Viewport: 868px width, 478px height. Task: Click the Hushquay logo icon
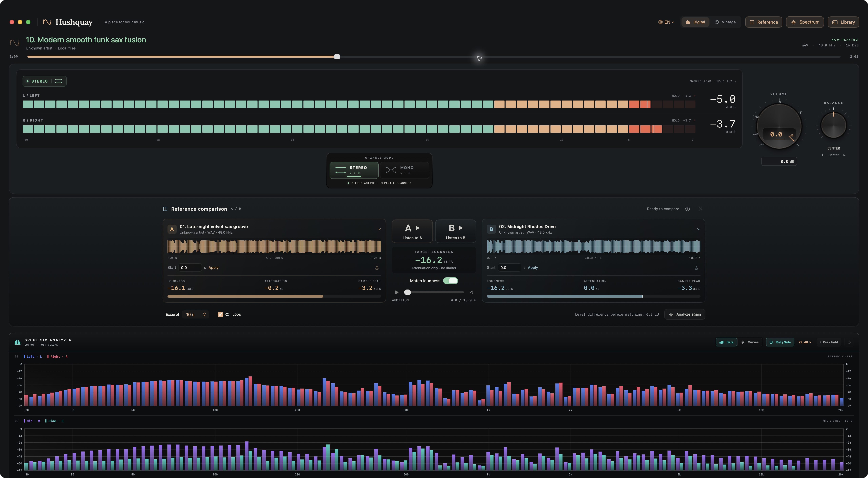(47, 22)
